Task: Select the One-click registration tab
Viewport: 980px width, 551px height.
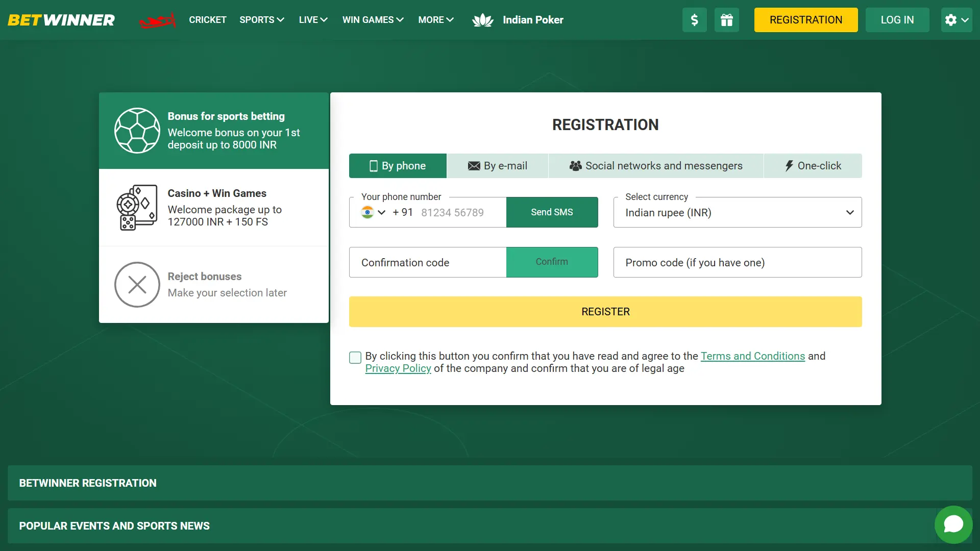Action: click(x=813, y=165)
